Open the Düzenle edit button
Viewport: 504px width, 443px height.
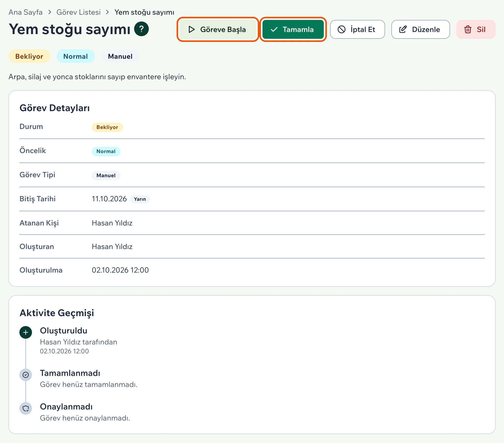pyautogui.click(x=420, y=29)
